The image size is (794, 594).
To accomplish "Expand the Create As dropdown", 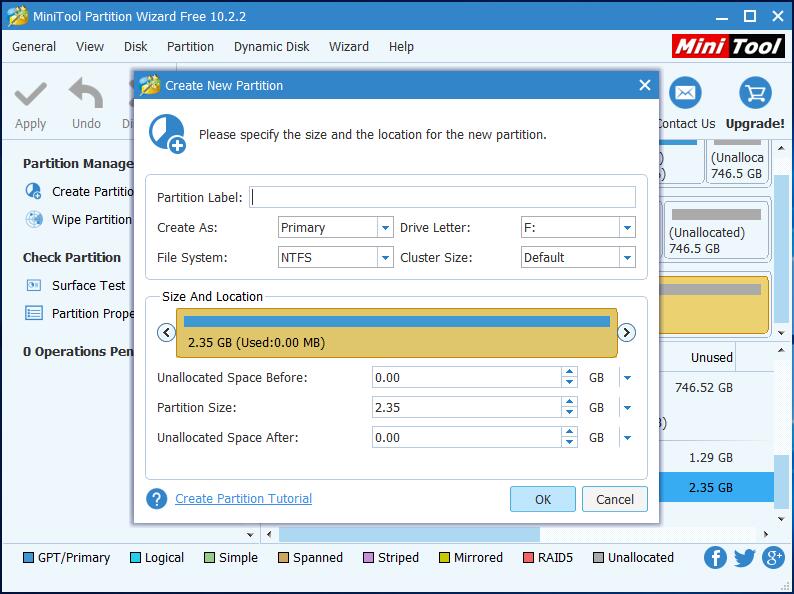I will (x=385, y=227).
